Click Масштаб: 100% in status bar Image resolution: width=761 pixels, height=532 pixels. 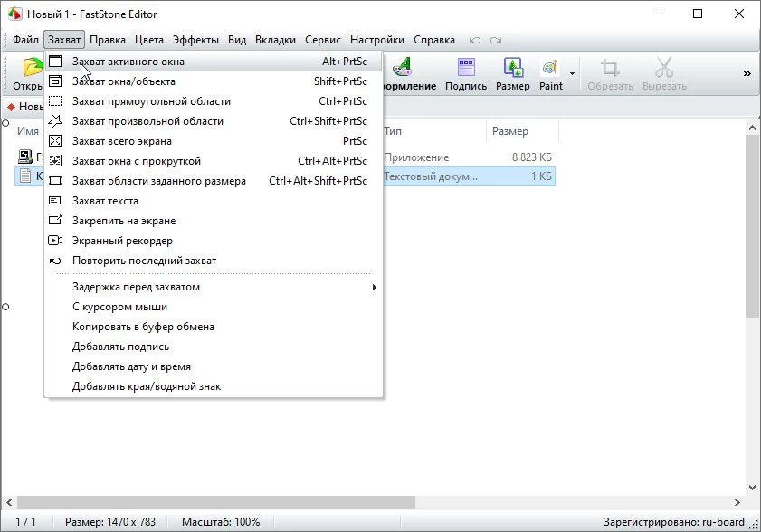[221, 522]
